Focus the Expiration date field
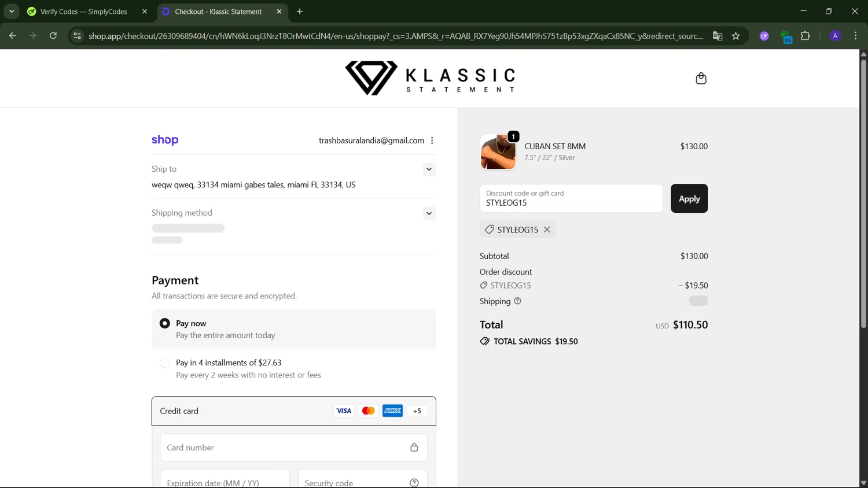The width and height of the screenshot is (868, 488). [225, 479]
